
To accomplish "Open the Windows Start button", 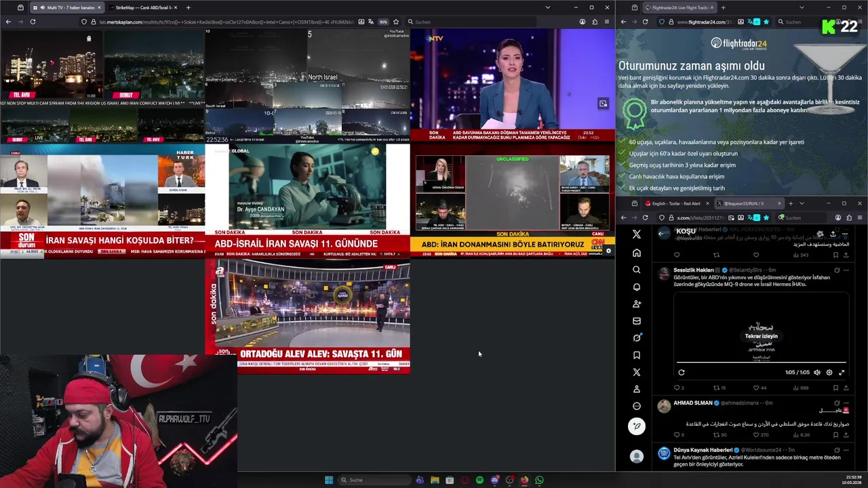I will click(x=329, y=480).
